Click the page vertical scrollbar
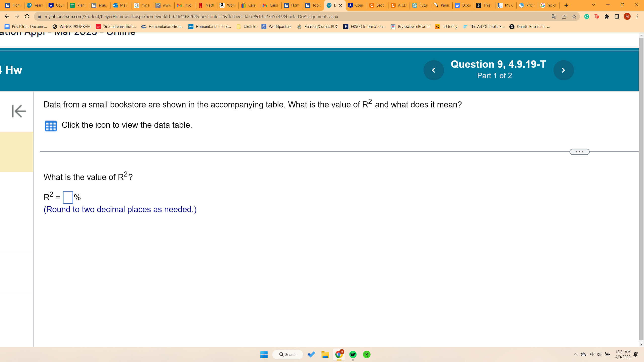This screenshot has height=362, width=644. tap(641, 189)
